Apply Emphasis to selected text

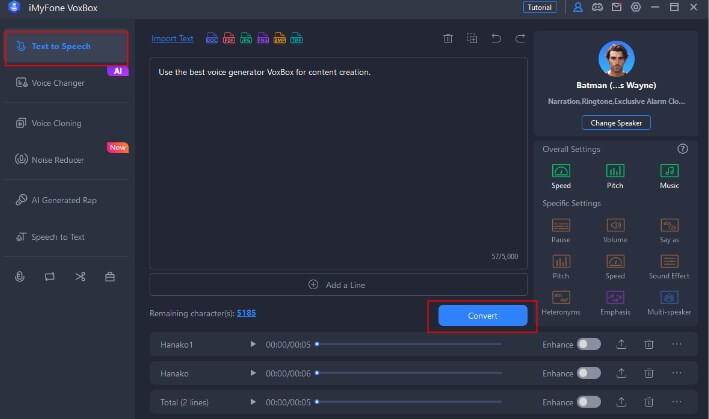(x=615, y=303)
